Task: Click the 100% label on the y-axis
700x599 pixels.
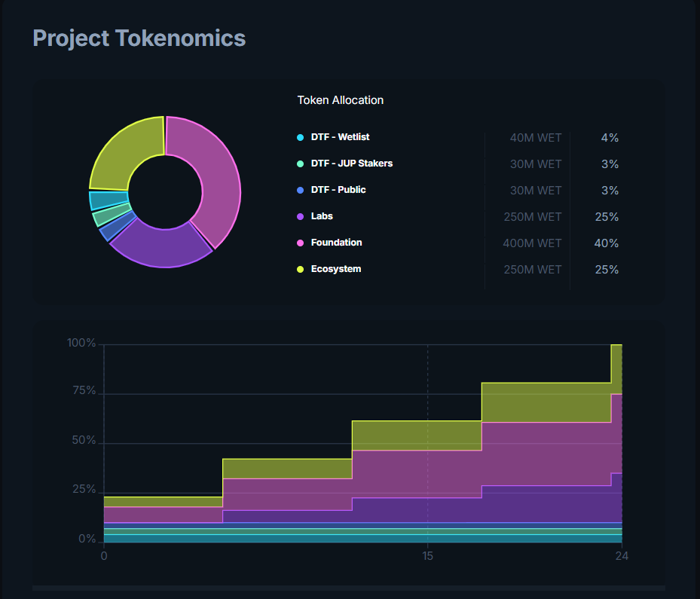Action: tap(81, 344)
